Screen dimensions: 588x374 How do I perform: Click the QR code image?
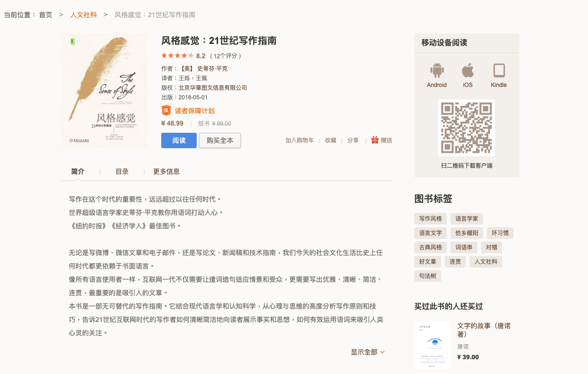tap(466, 128)
